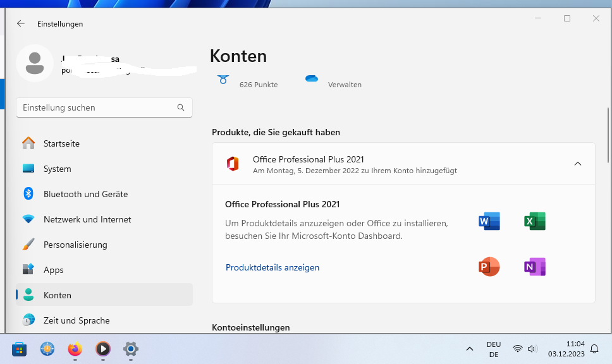Open Apps settings category
The height and width of the screenshot is (364, 612).
[104, 270]
